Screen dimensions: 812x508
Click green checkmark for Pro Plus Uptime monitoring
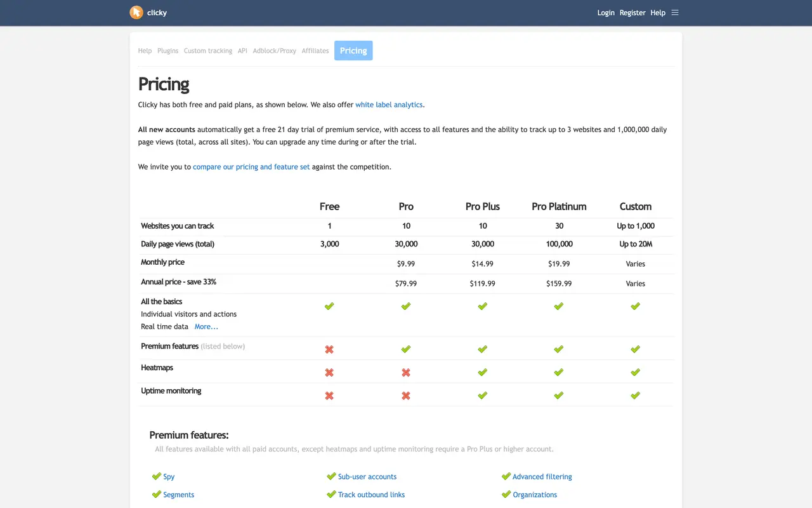(x=483, y=395)
